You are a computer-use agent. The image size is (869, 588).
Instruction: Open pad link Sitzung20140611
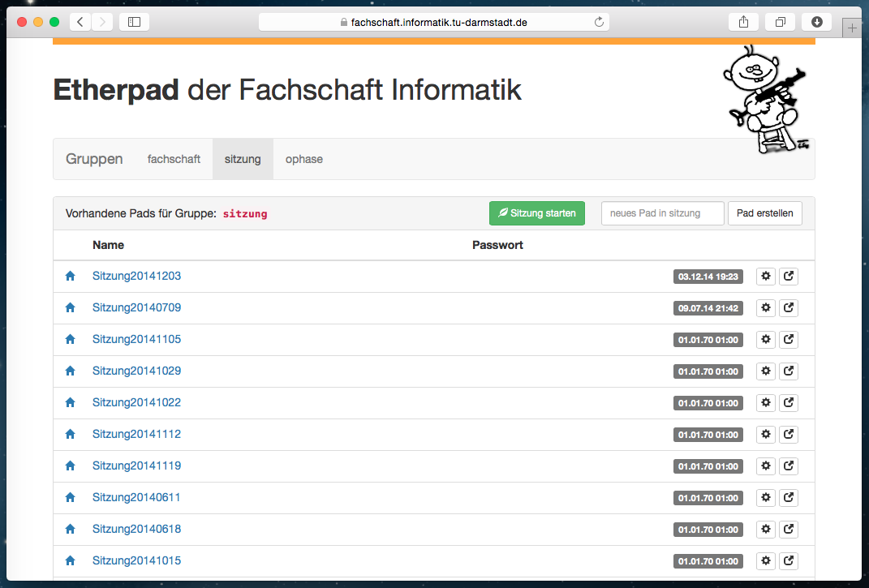tap(136, 497)
